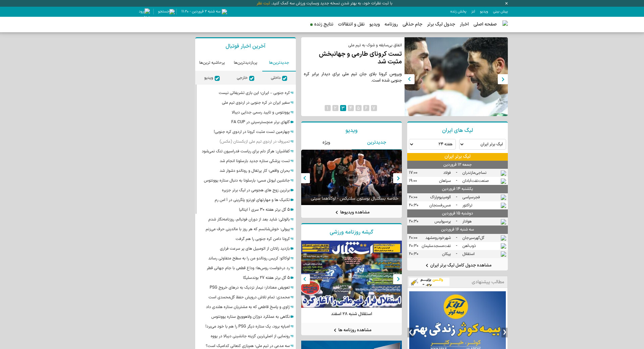Click the icon in the ذوب‌آهن – نفت‌مسجدسلیمان match row

click(x=503, y=246)
